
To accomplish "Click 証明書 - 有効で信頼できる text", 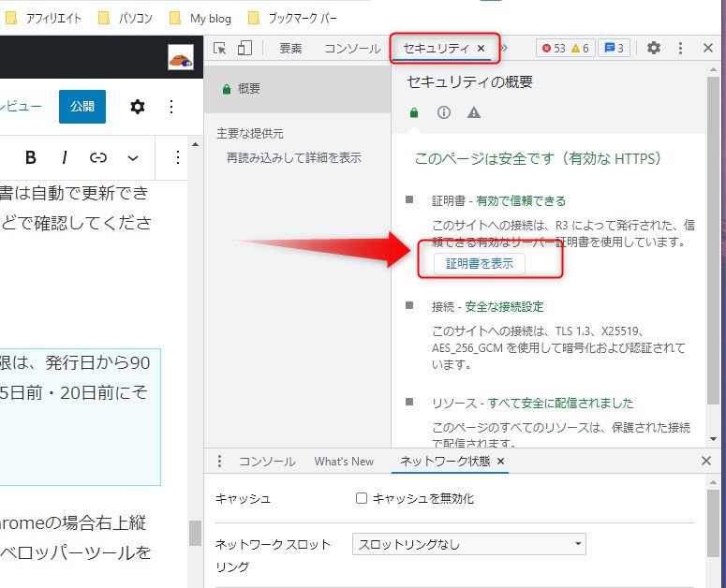I will 498,200.
